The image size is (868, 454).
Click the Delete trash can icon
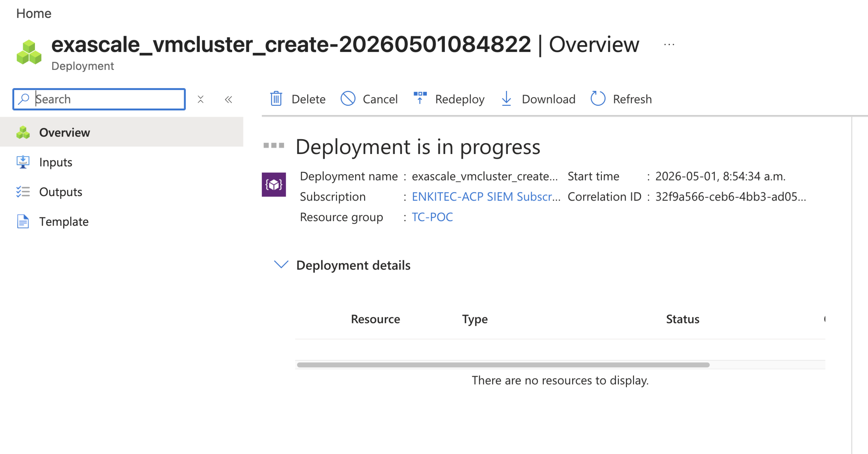(x=276, y=99)
